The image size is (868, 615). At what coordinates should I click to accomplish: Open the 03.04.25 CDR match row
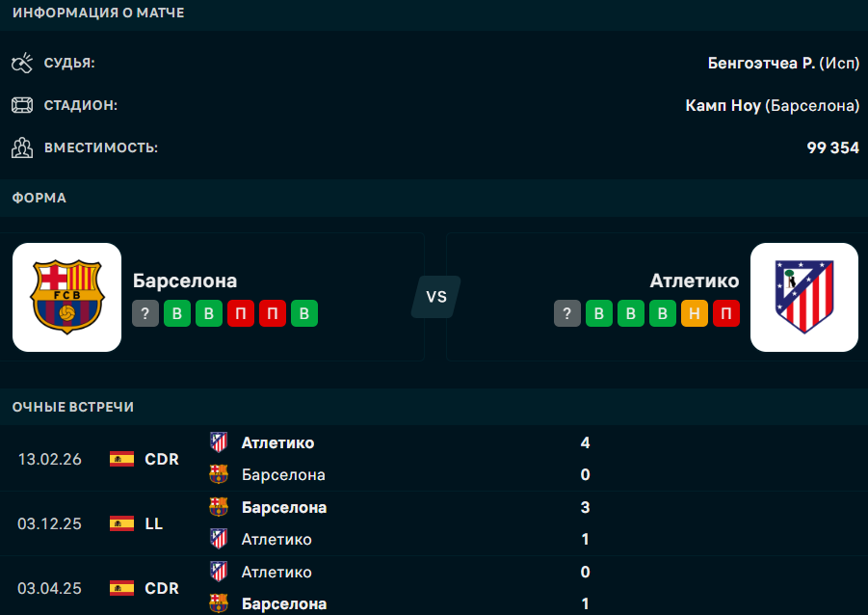coord(434,587)
